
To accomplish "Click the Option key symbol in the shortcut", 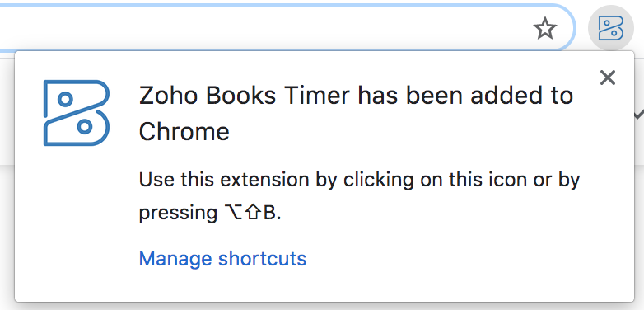I will pyautogui.click(x=234, y=213).
